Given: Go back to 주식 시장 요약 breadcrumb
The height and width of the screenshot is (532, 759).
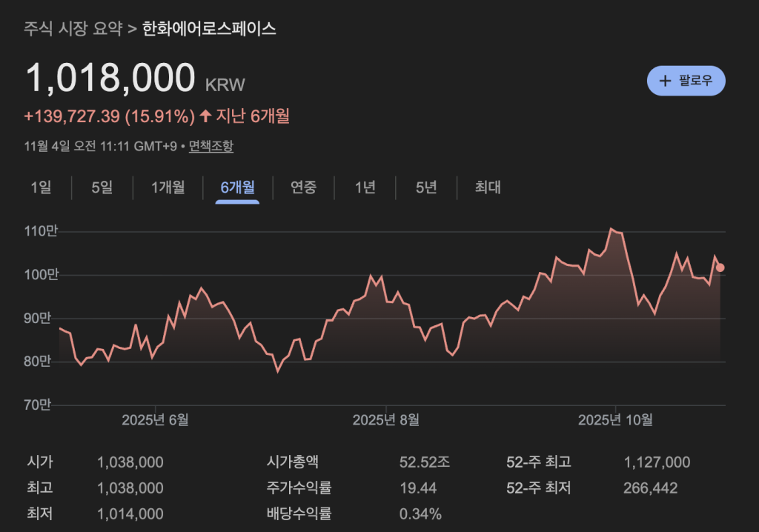Looking at the screenshot, I should (73, 29).
